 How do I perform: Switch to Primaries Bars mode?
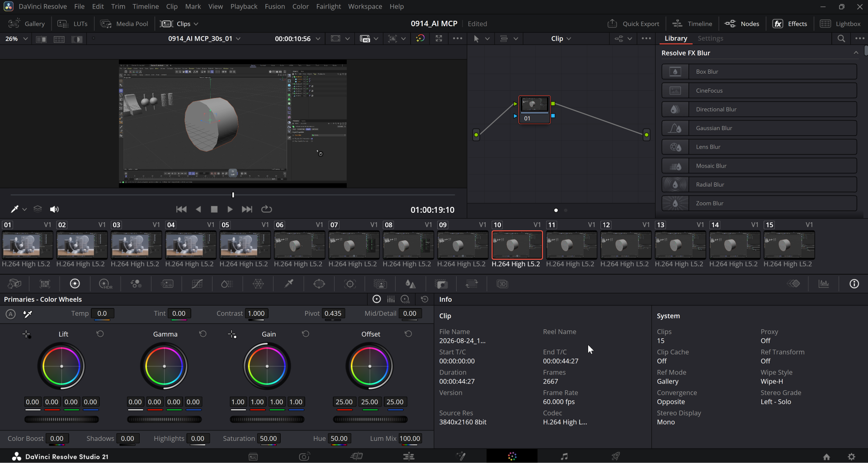(x=391, y=299)
